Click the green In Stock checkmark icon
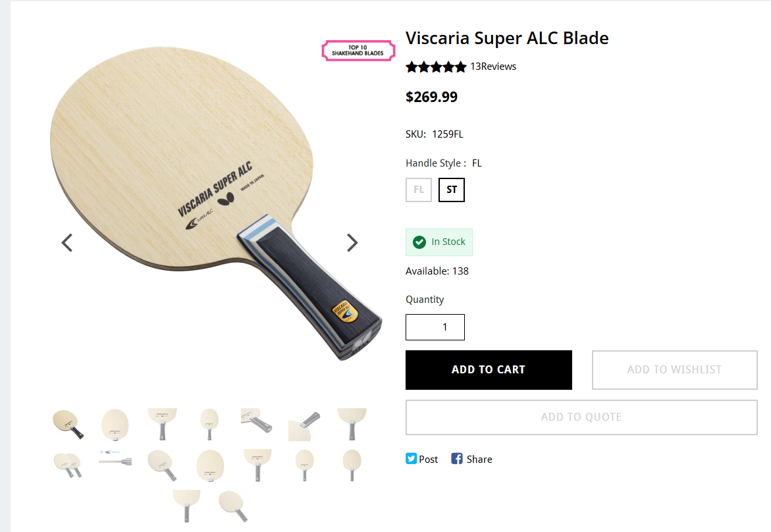The width and height of the screenshot is (771, 532). point(419,242)
